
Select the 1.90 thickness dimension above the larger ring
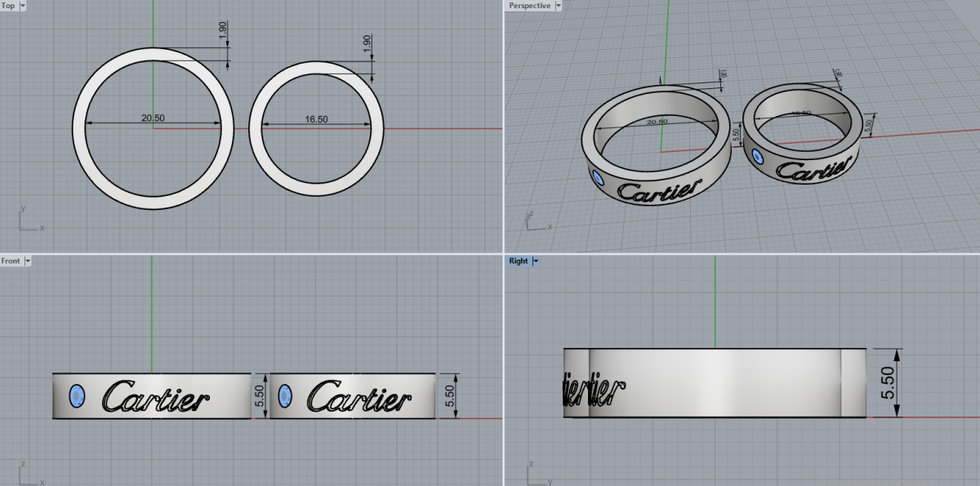[224, 33]
